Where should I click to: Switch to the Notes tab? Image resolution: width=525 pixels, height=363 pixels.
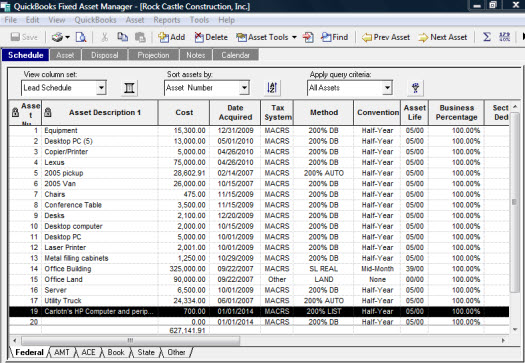tap(196, 55)
